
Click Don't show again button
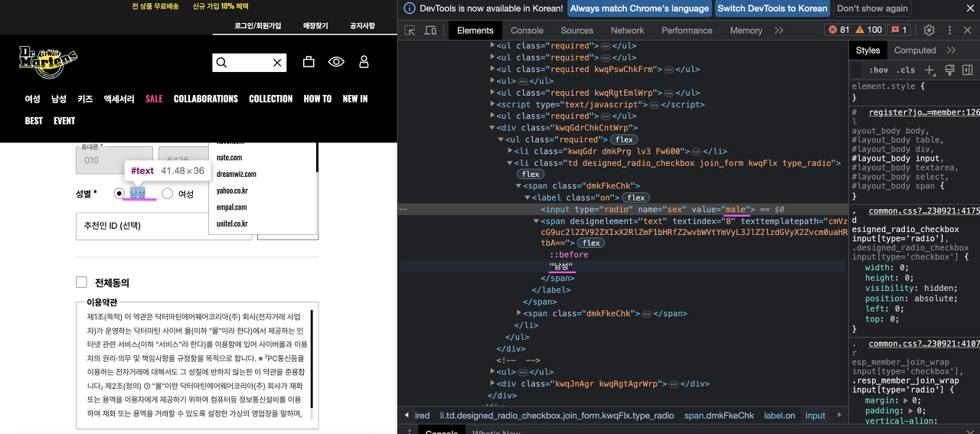point(872,8)
